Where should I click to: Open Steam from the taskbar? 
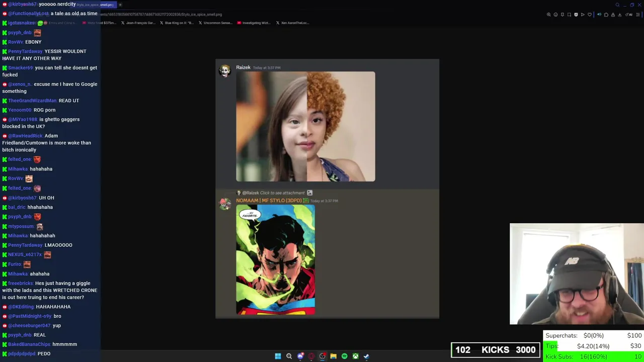click(x=366, y=356)
